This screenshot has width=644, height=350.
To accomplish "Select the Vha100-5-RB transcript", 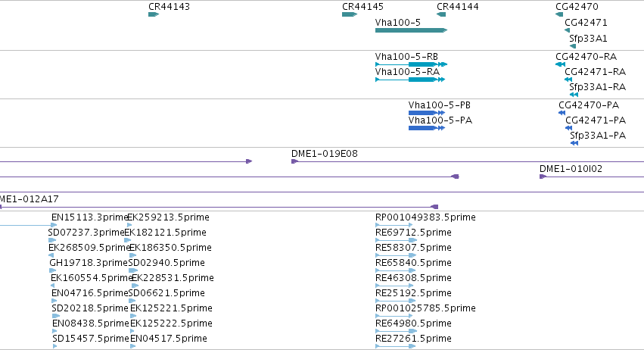I will 411,64.
